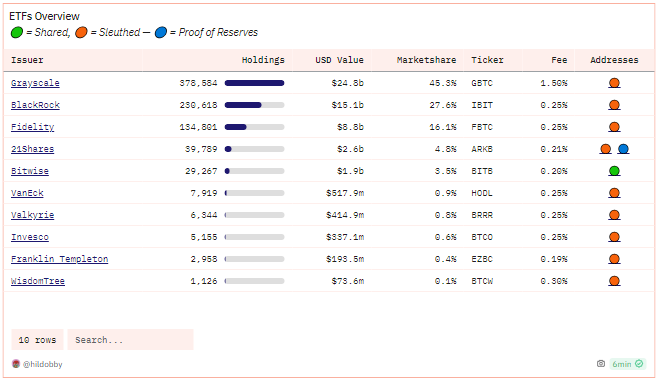Screen dimensions: 659x380
Task: Open the @hildobby author link
Action: pos(42,364)
